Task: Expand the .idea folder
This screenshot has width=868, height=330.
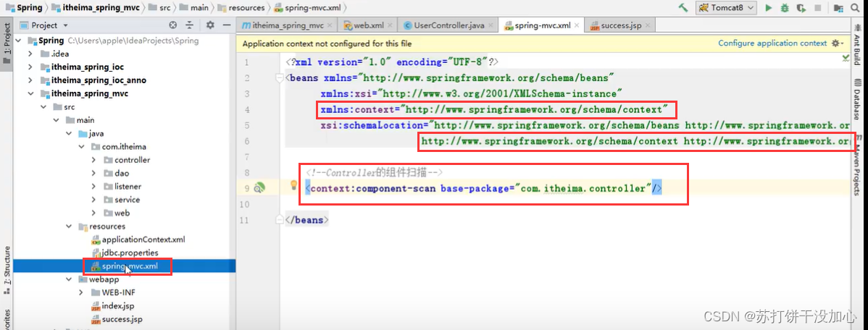Action: [x=31, y=54]
